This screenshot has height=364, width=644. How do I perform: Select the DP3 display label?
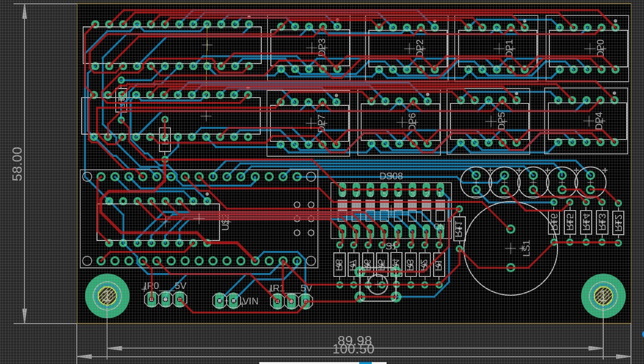coord(322,47)
